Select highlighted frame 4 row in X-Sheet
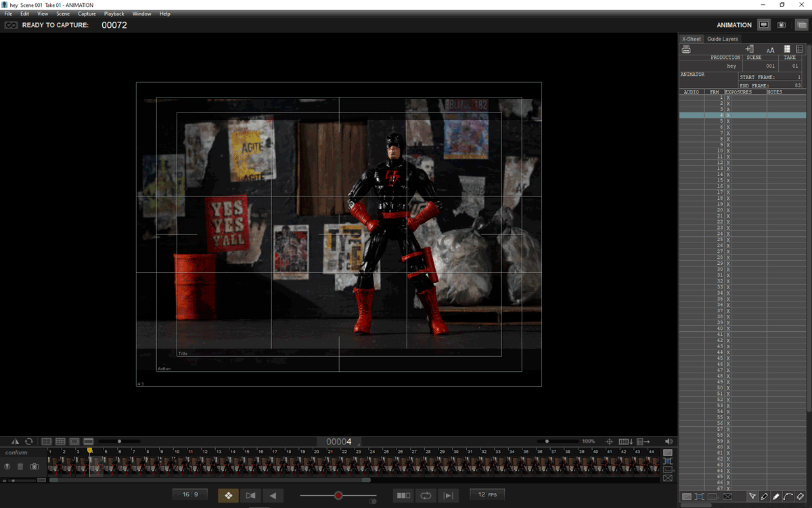 click(742, 115)
